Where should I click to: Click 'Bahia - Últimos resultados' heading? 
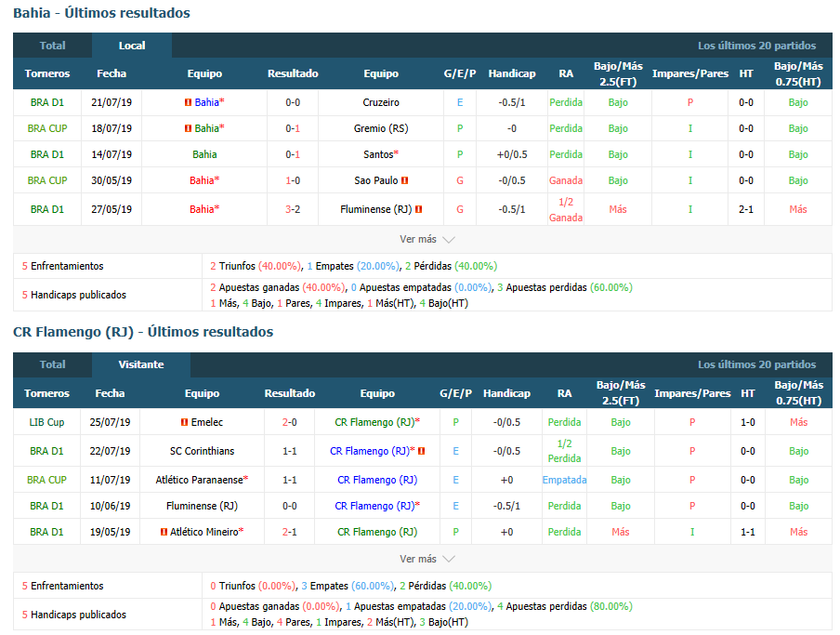(101, 13)
